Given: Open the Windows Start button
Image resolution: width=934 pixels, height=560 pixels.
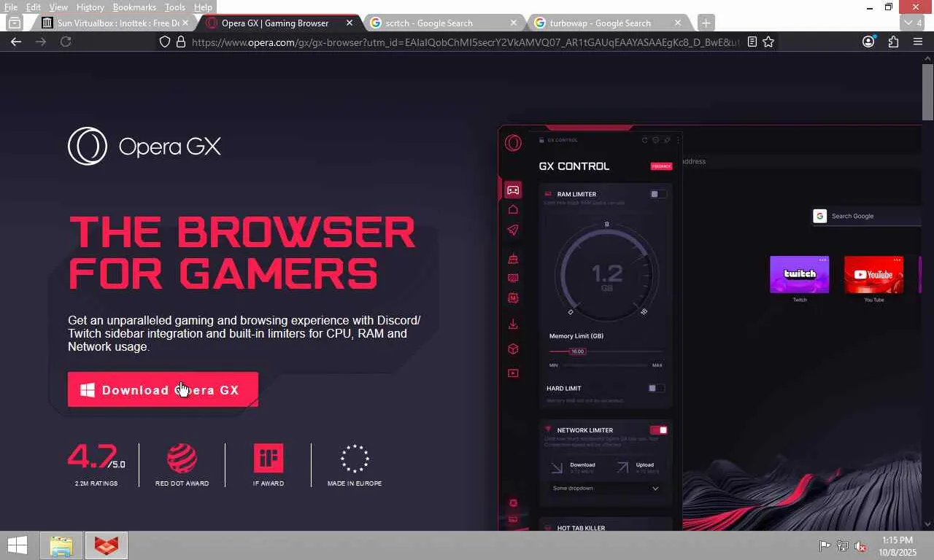Looking at the screenshot, I should [x=18, y=545].
